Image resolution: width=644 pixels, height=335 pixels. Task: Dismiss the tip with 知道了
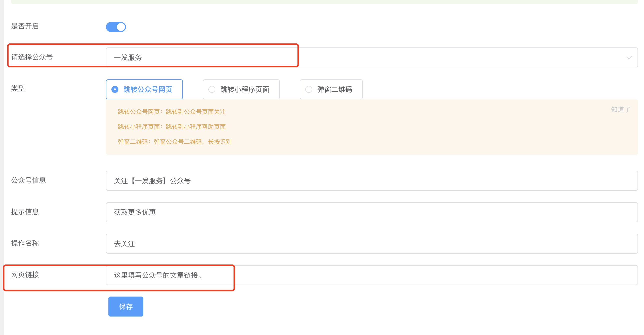pyautogui.click(x=620, y=109)
